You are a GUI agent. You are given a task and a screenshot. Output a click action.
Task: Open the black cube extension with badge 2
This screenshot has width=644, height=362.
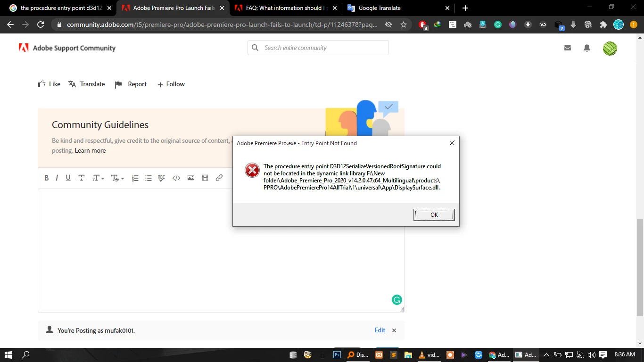click(559, 25)
